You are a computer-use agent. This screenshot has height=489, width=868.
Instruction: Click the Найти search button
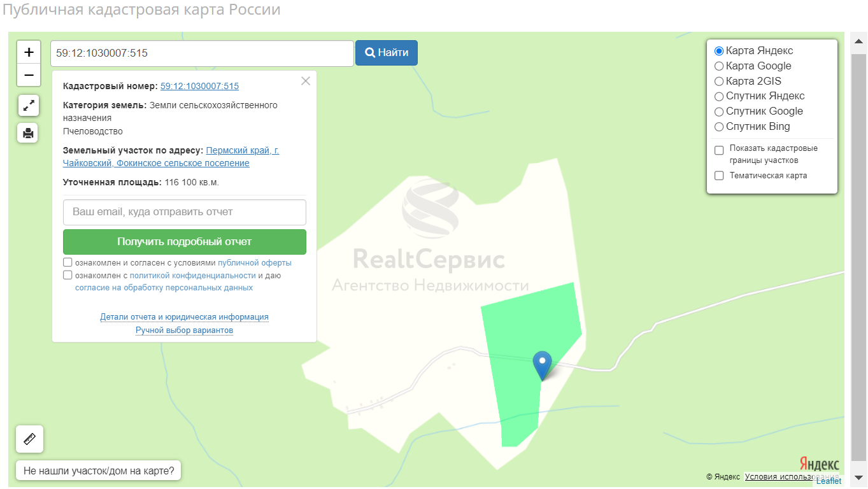click(387, 53)
